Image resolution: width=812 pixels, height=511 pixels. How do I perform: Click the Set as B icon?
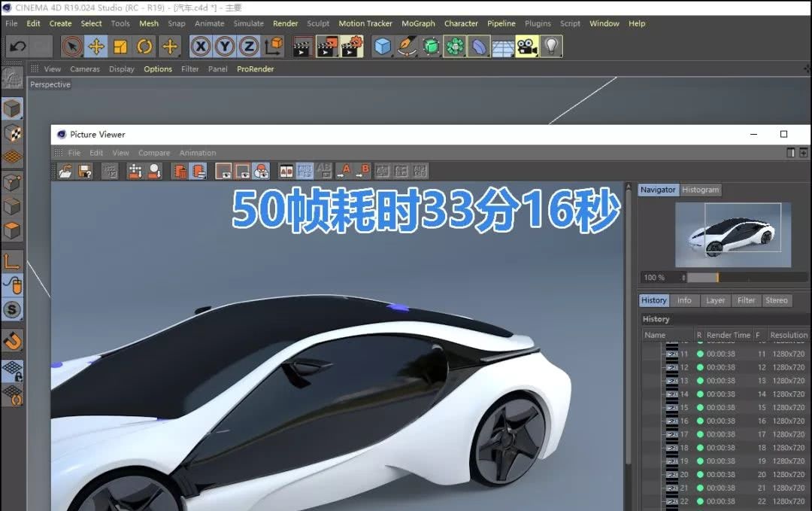pyautogui.click(x=363, y=171)
